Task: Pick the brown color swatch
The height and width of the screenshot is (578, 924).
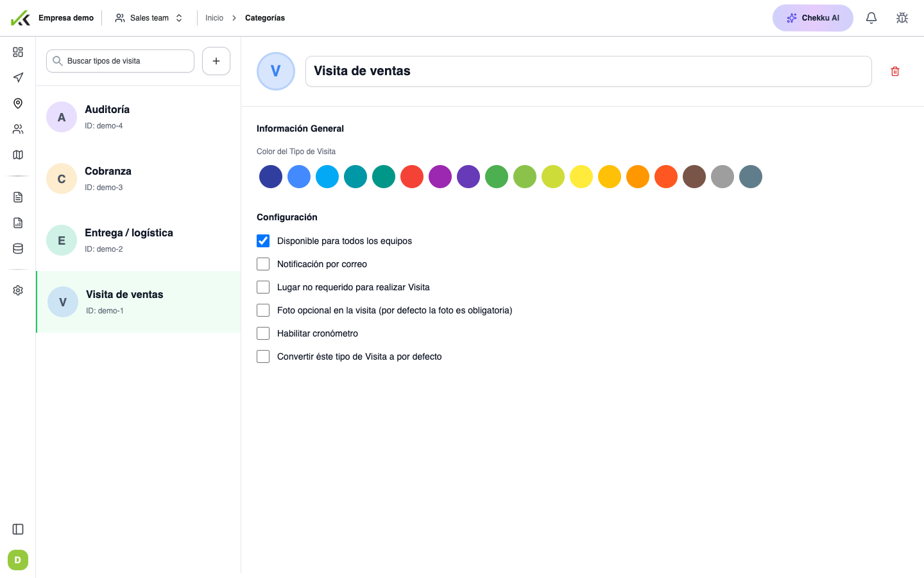Action: pyautogui.click(x=694, y=177)
